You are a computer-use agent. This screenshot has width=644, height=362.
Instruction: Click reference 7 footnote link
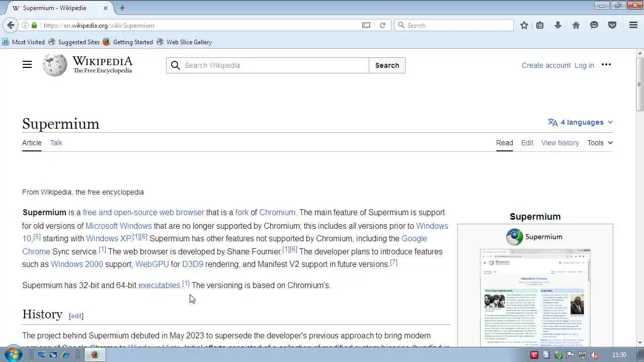click(x=394, y=262)
